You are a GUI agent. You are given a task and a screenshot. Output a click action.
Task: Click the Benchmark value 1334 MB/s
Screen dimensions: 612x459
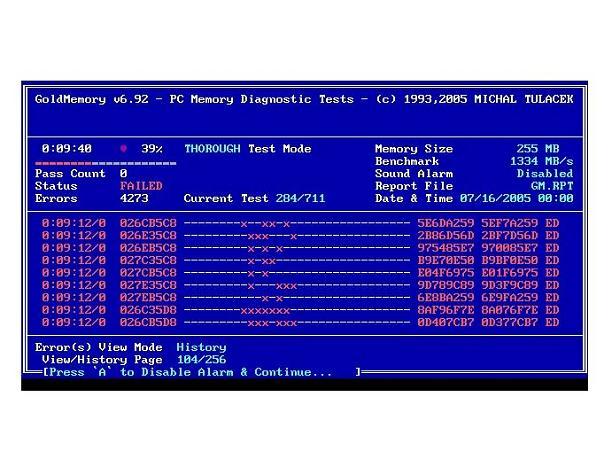coord(541,161)
